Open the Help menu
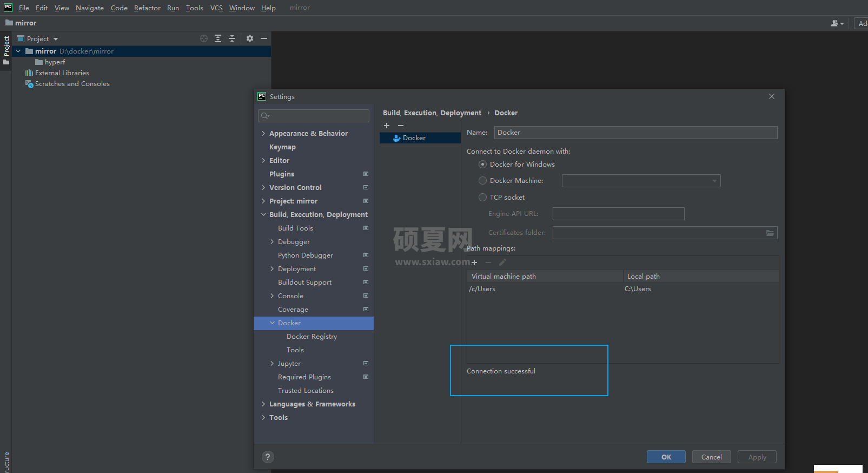 point(268,8)
